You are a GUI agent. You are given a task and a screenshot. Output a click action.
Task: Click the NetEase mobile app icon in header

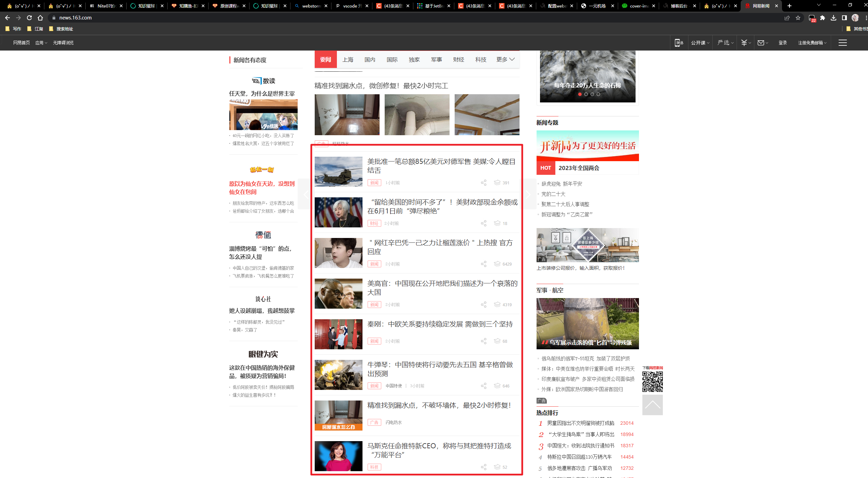(679, 42)
